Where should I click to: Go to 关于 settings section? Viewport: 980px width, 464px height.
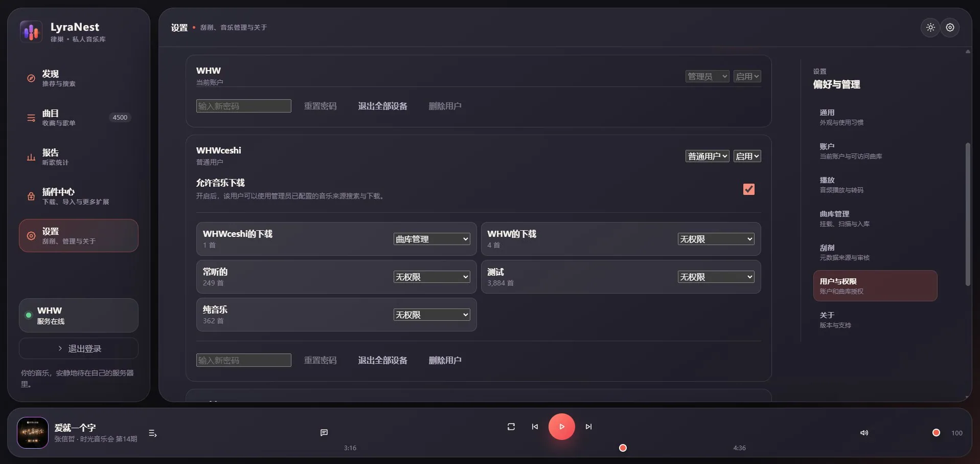click(x=875, y=320)
